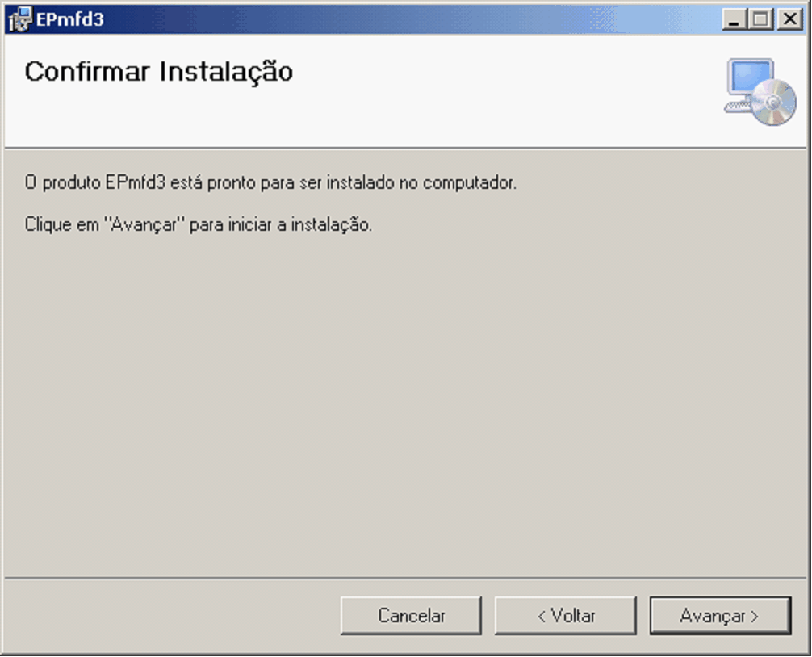
Task: Click the disabled maximize button
Action: pyautogui.click(x=760, y=19)
